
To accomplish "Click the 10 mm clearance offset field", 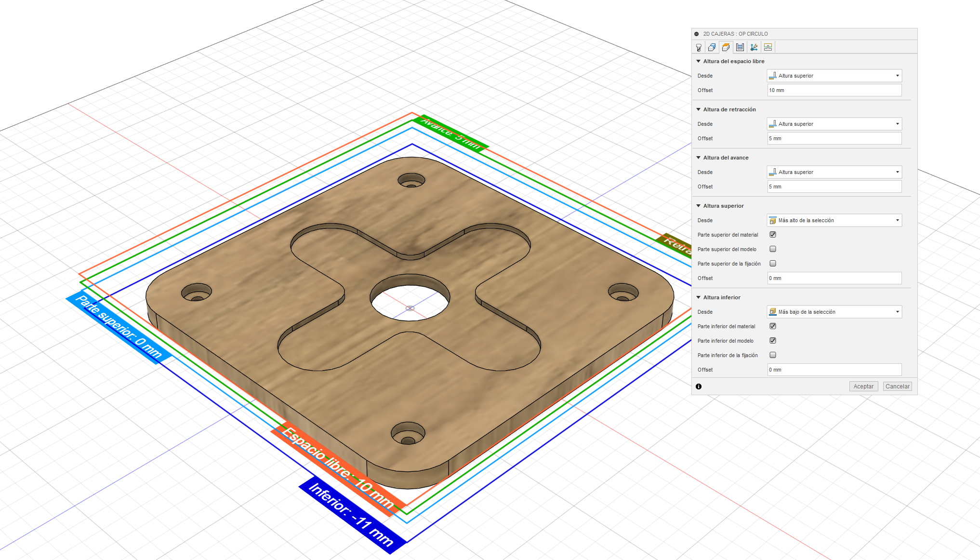I will pyautogui.click(x=834, y=90).
